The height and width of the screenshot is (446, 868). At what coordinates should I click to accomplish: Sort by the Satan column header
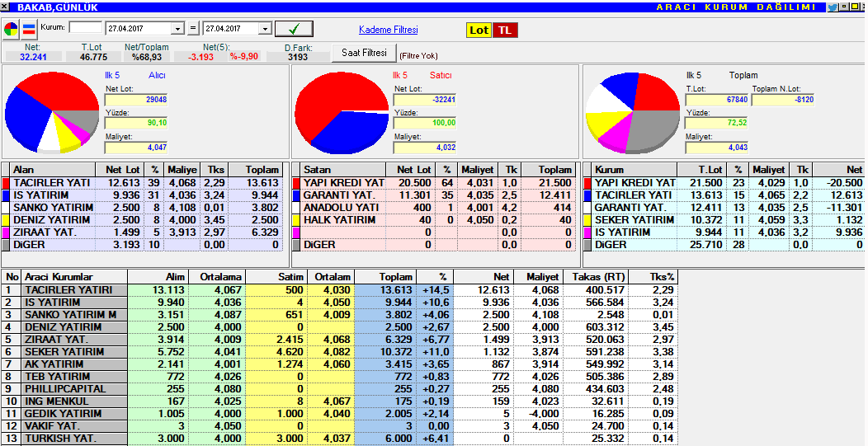(343, 169)
